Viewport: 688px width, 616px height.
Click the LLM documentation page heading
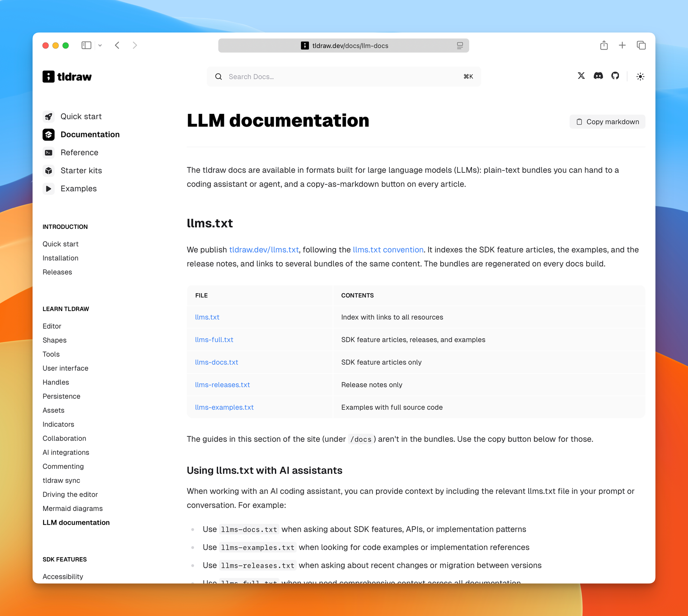point(278,120)
